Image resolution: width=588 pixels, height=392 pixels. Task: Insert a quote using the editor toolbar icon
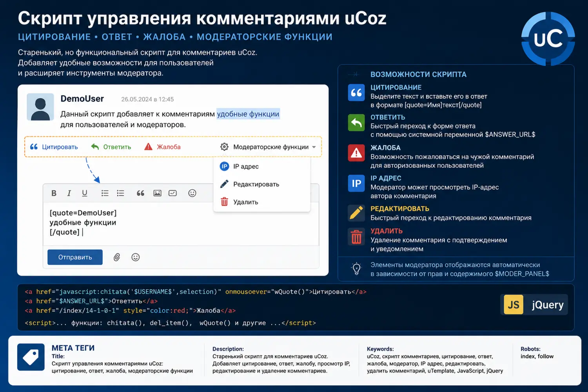(140, 193)
